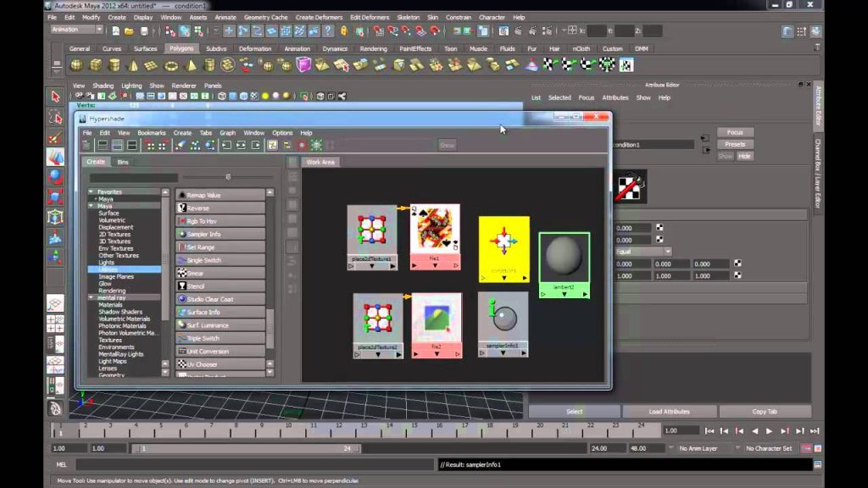Click the Open Scene folder icon

click(x=129, y=31)
